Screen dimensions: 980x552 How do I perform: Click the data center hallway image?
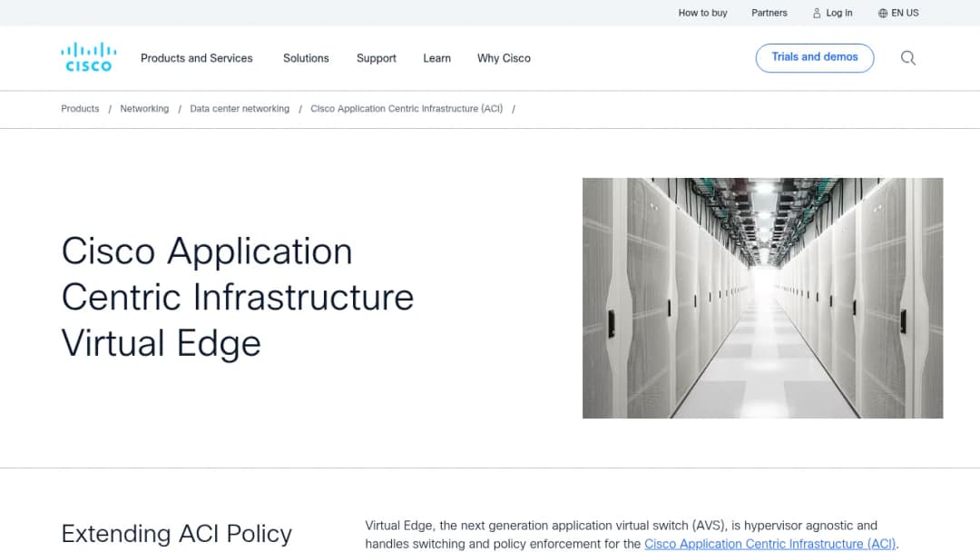coord(762,298)
